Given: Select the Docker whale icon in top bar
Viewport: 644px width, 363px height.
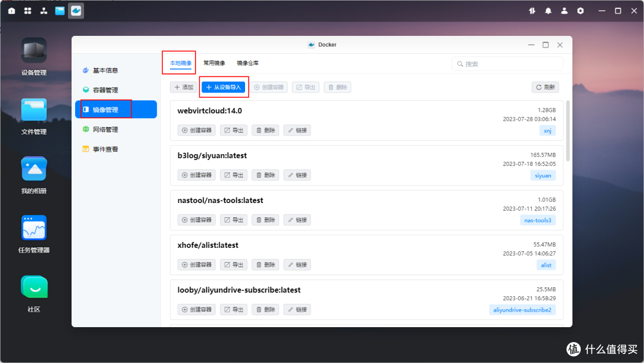Looking at the screenshot, I should pos(76,11).
